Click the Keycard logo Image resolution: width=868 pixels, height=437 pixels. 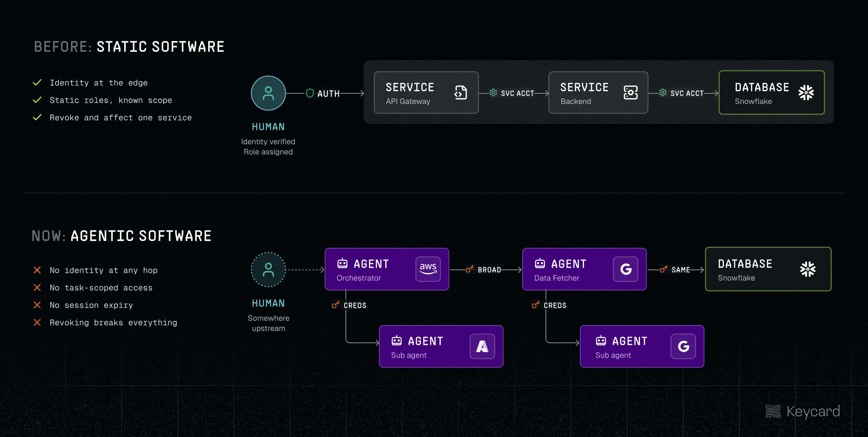803,411
